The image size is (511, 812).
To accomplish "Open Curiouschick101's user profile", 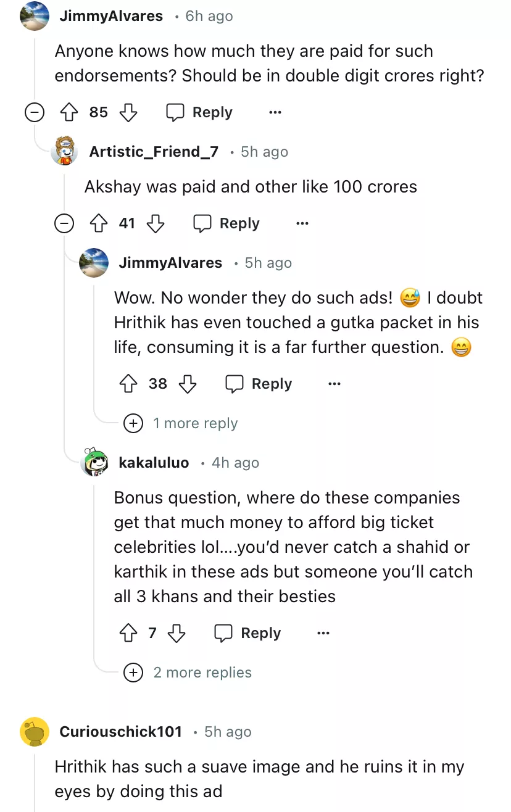I will 120,732.
